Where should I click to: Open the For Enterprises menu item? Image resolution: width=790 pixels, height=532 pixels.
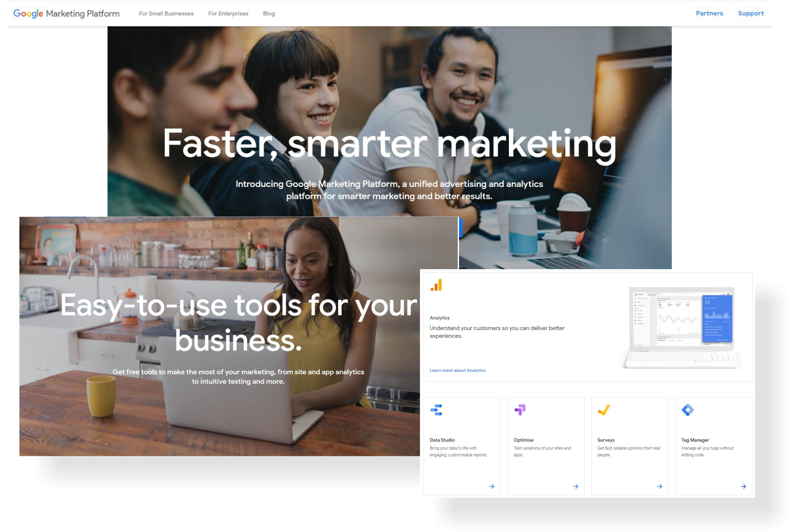pyautogui.click(x=228, y=14)
